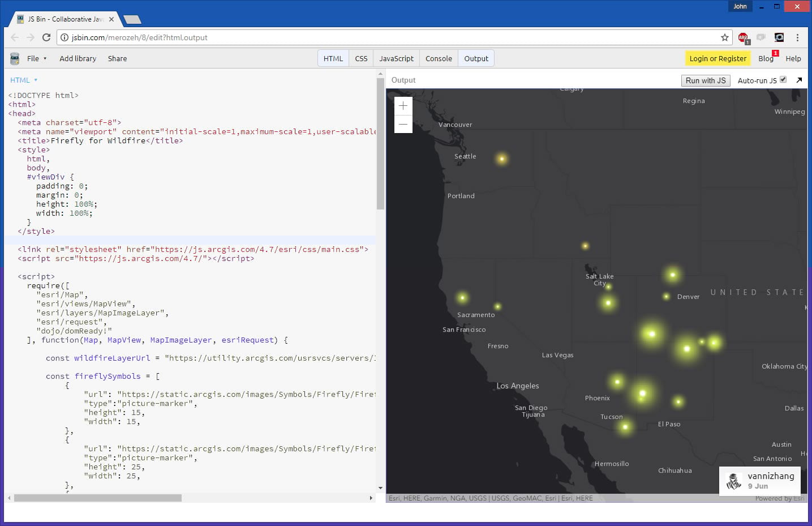Show the Console panel tab
The height and width of the screenshot is (526, 812).
(x=439, y=58)
